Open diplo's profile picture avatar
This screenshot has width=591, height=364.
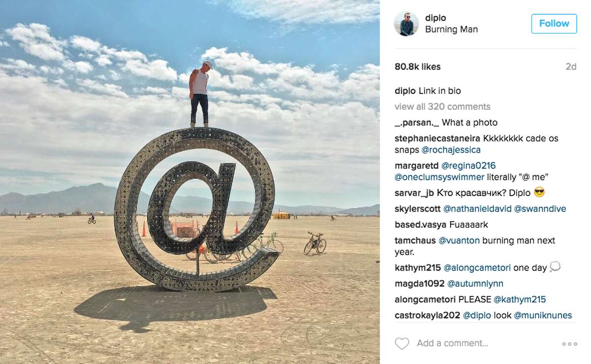pyautogui.click(x=406, y=24)
